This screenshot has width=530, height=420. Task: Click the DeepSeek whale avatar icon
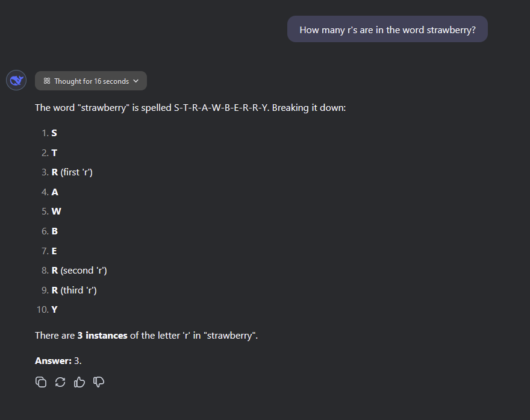[16, 80]
